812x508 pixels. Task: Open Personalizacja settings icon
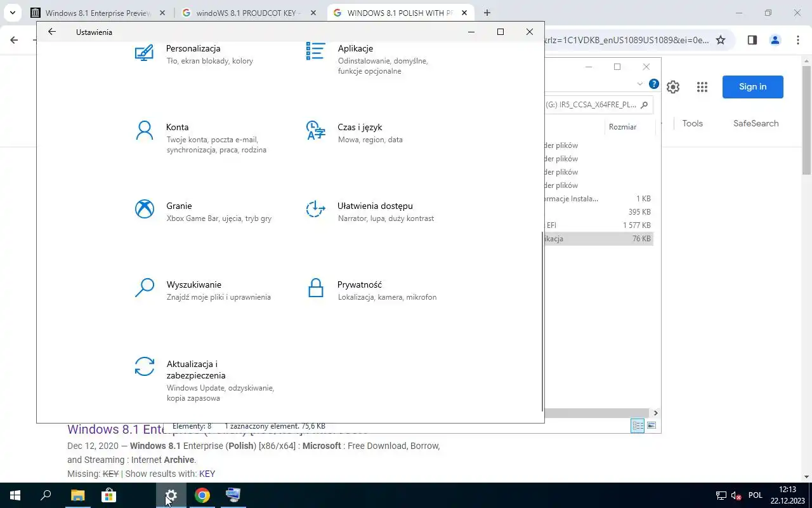pyautogui.click(x=145, y=52)
